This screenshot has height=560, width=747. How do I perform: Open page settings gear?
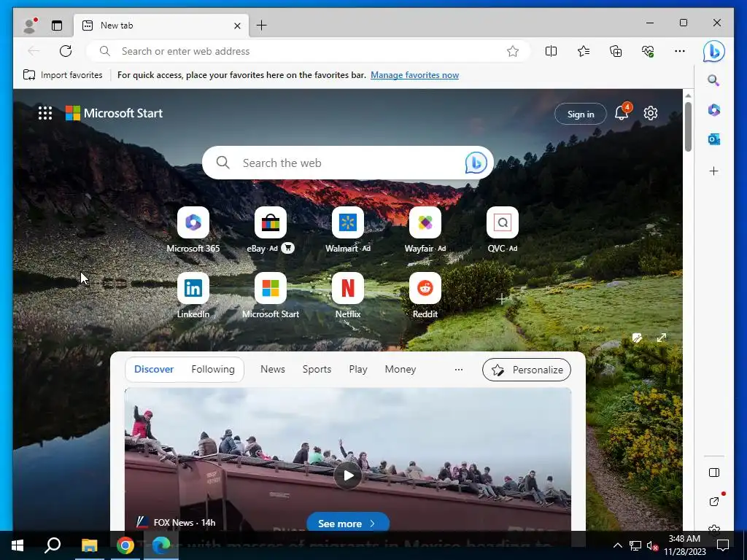[x=650, y=113]
